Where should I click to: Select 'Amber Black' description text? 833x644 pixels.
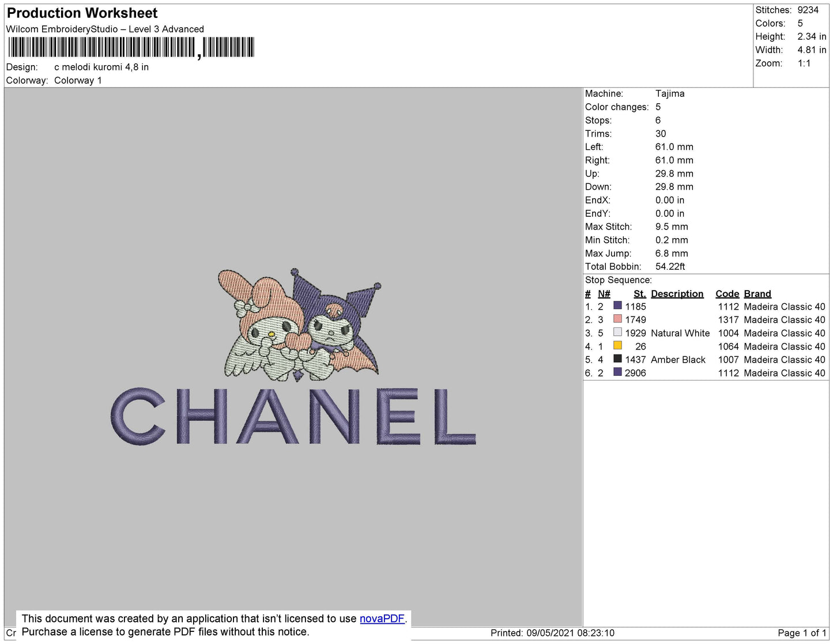(678, 359)
